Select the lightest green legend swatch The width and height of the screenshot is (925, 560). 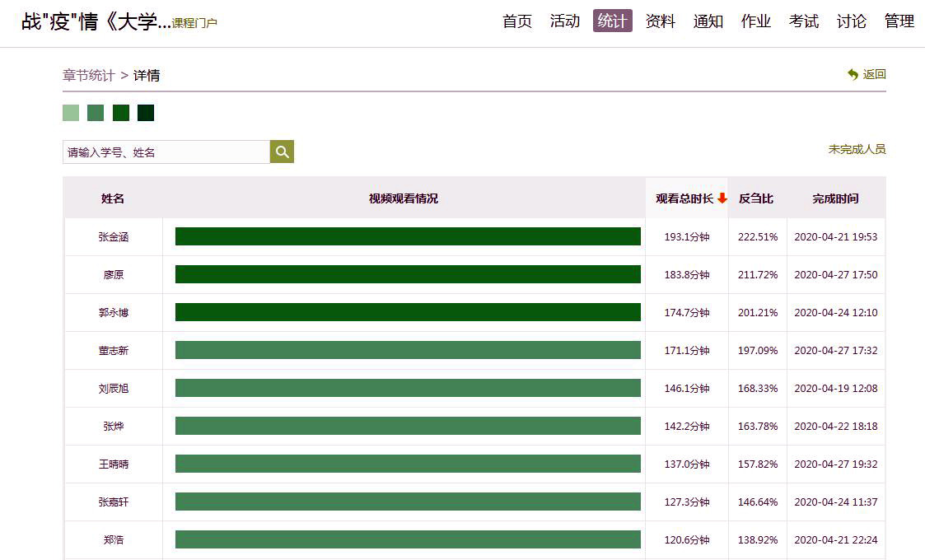click(x=71, y=113)
